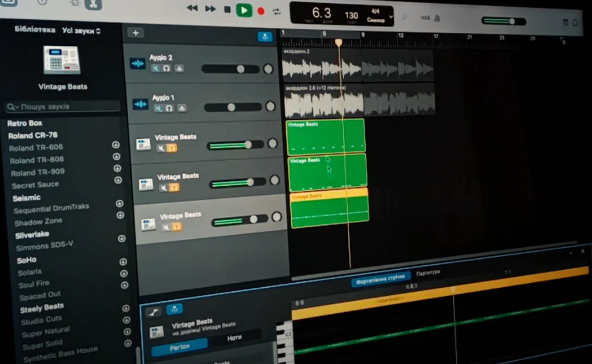This screenshot has width=592, height=364.
Task: Click the Quick Help question icon
Action: (42, 2)
